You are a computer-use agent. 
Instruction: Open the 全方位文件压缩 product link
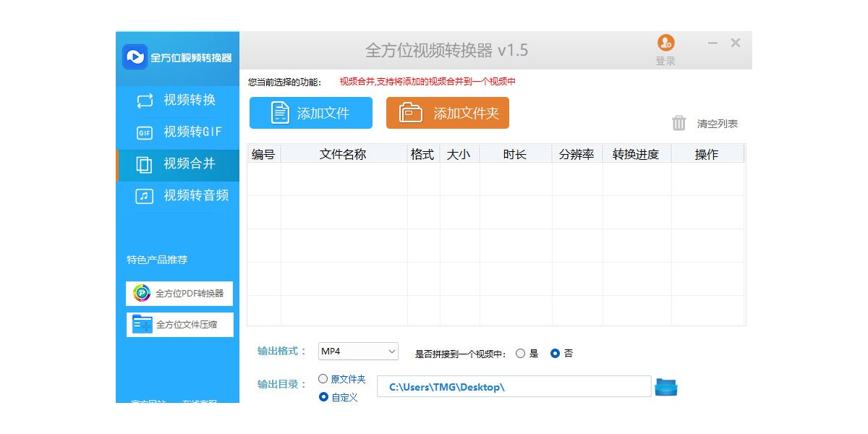(x=179, y=325)
